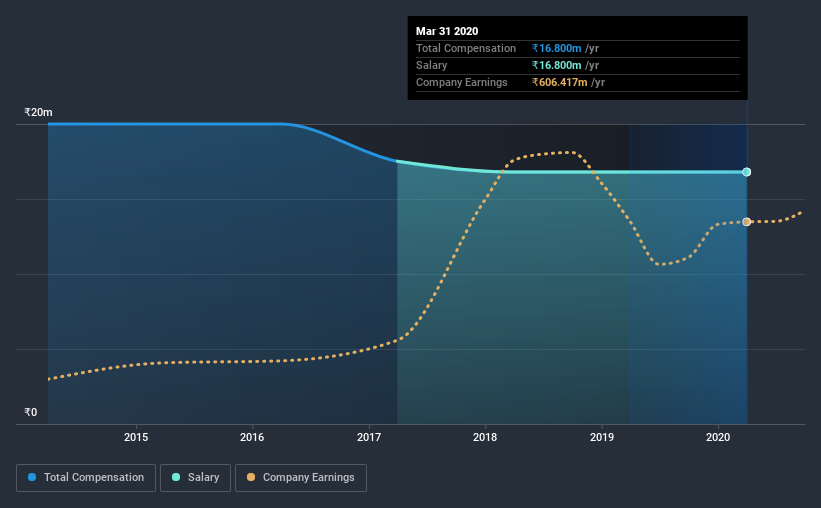Screen dimensions: 821x508
Task: Click the ₹20m y-axis label
Action: tap(38, 112)
